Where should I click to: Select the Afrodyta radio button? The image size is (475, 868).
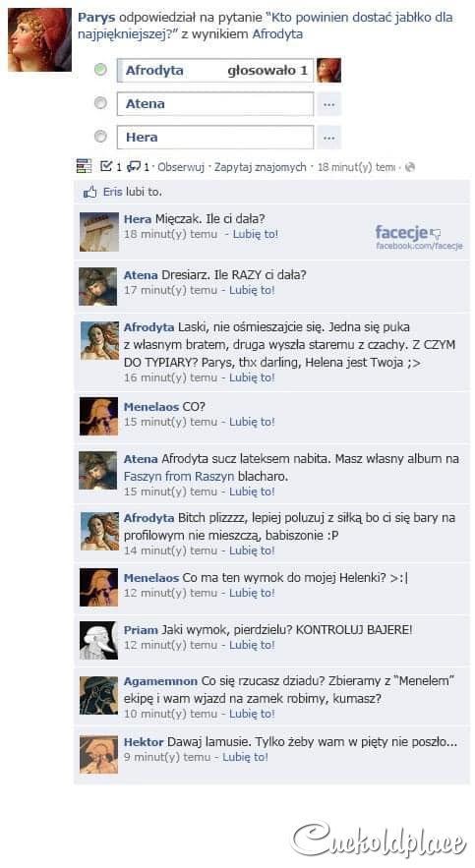(x=100, y=70)
